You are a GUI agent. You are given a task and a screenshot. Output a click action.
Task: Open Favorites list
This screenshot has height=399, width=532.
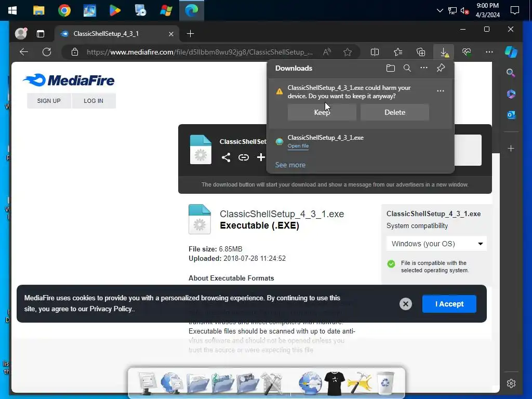pos(398,52)
